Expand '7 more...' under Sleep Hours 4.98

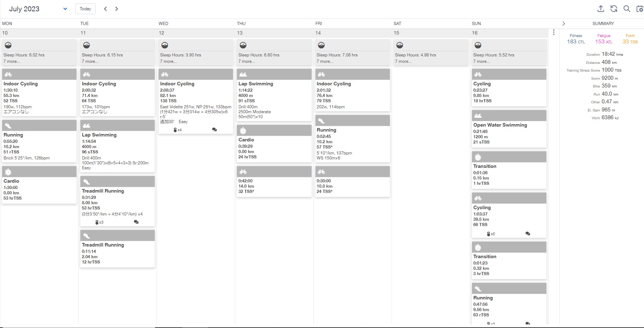coord(403,61)
